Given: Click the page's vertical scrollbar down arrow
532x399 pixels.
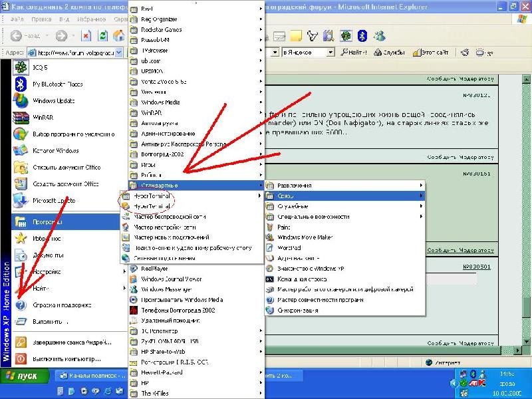Looking at the screenshot, I should 526,341.
